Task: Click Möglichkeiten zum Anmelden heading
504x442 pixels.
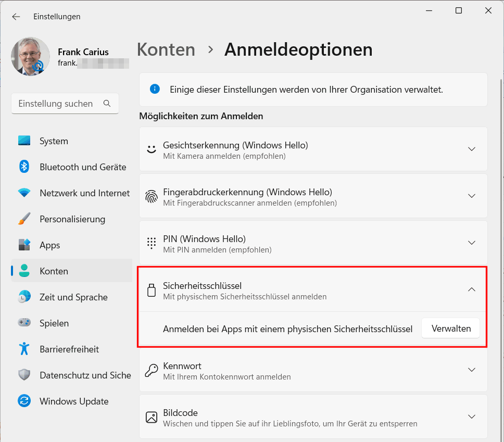Action: (x=201, y=116)
